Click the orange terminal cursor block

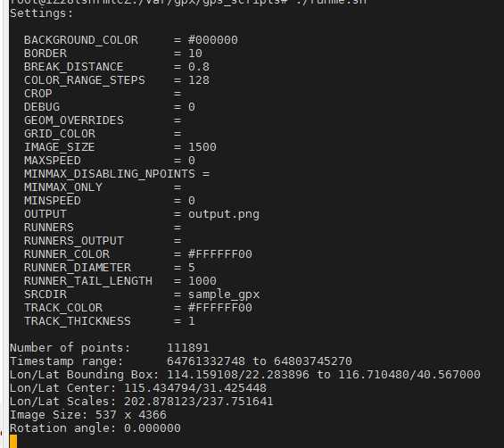point(13,441)
